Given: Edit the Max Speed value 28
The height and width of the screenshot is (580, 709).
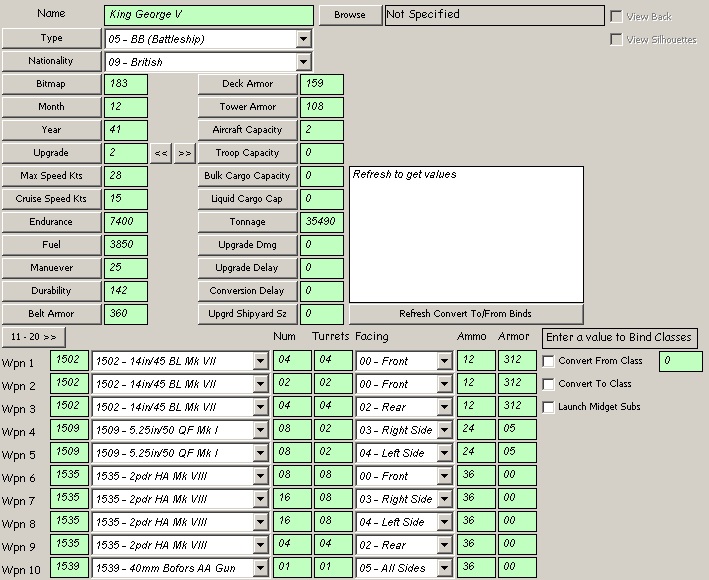Looking at the screenshot, I should click(126, 176).
